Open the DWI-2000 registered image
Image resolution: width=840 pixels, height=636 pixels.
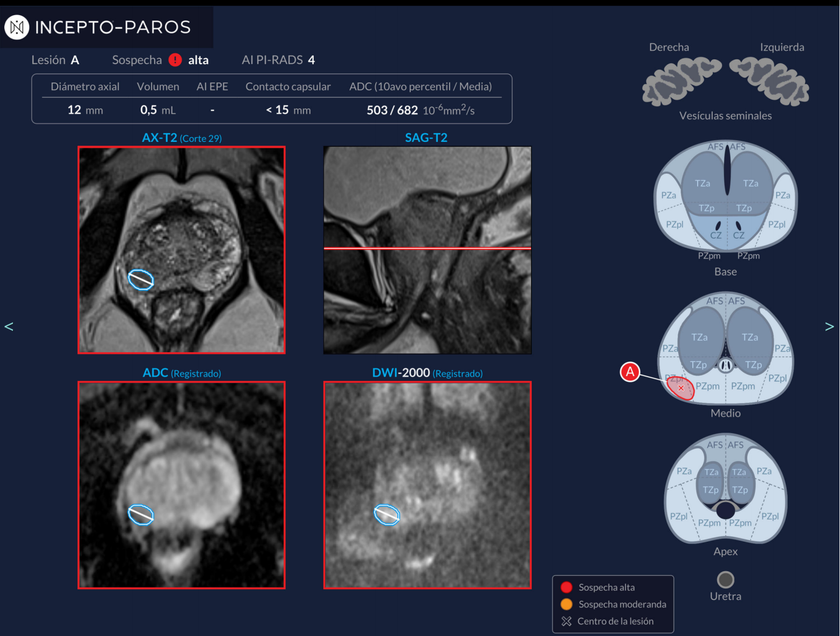427,485
